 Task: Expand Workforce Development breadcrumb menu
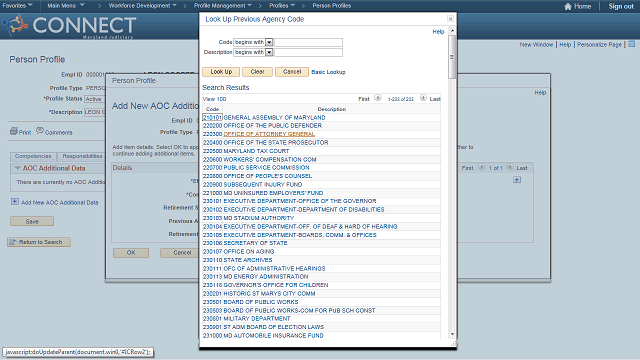point(142,6)
